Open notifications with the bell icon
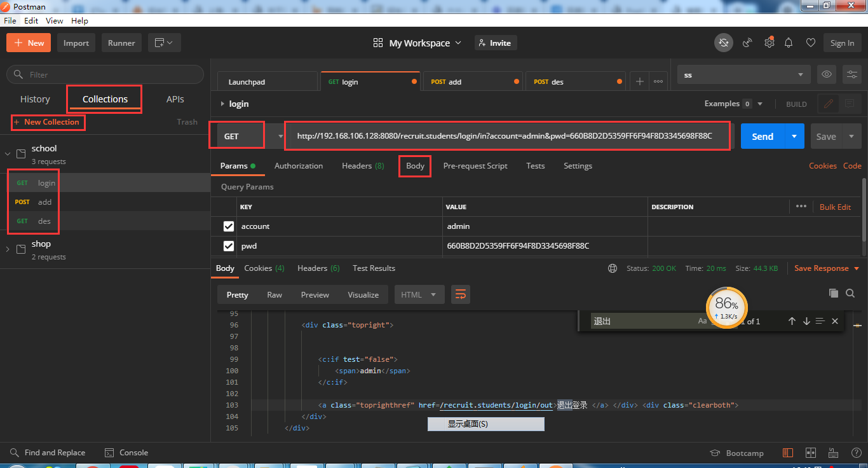 789,43
